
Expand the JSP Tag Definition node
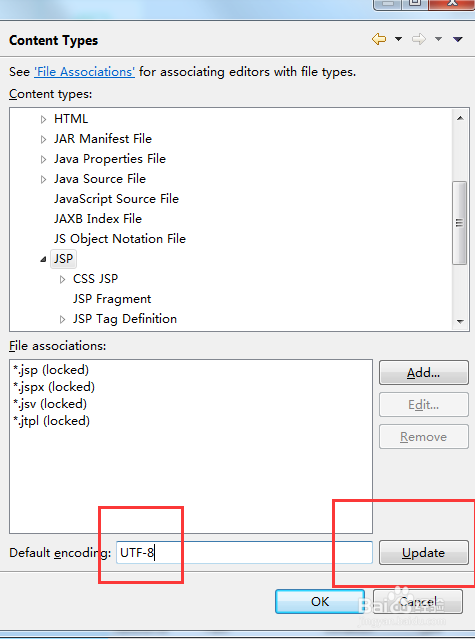point(62,319)
